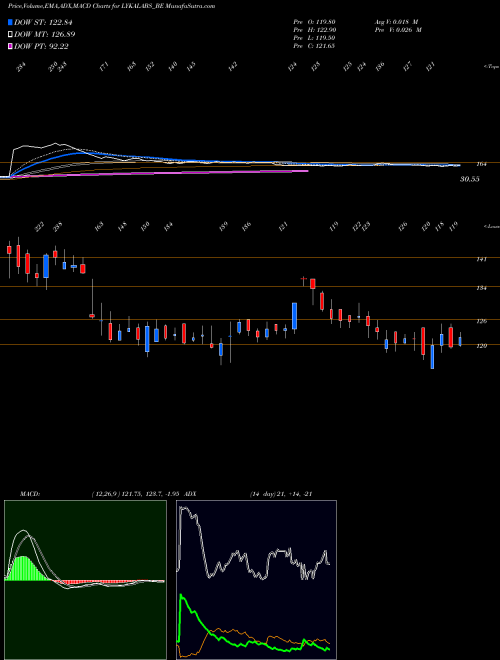This screenshot has width=500, height=660.
Task: Select the 'DOW PT: 92.22' legend label
Action: [x=41, y=46]
